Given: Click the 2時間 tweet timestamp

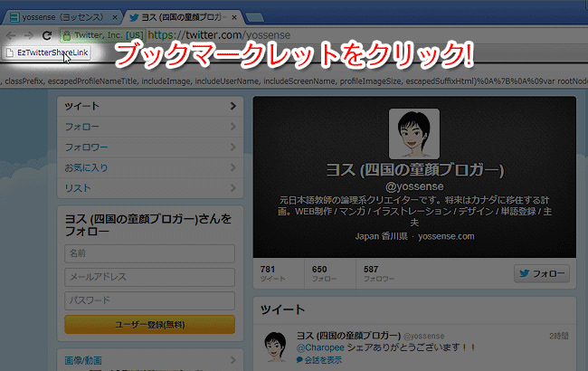Looking at the screenshot, I should point(559,336).
